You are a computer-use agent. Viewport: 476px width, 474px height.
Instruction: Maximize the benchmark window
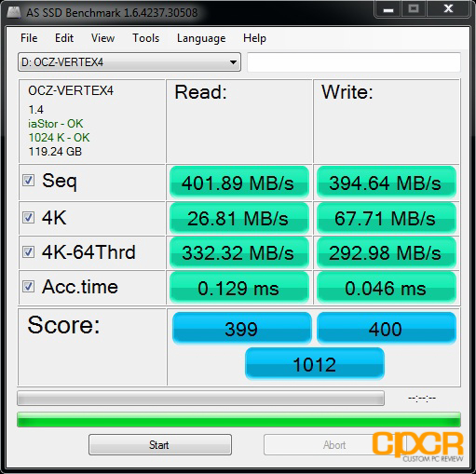(414, 9)
